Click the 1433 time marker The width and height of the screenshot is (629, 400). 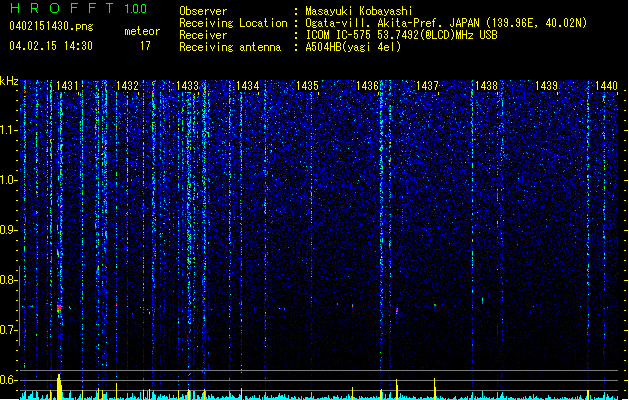[187, 86]
